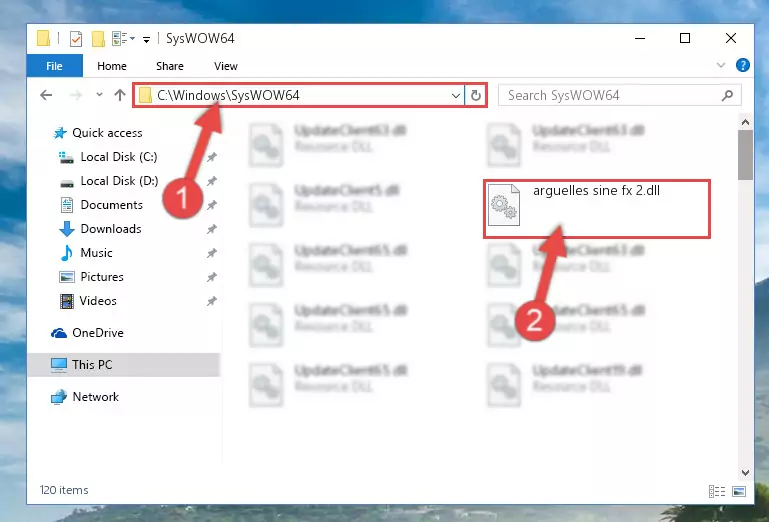Open the File ribbon tab
The image size is (769, 522).
pos(54,66)
